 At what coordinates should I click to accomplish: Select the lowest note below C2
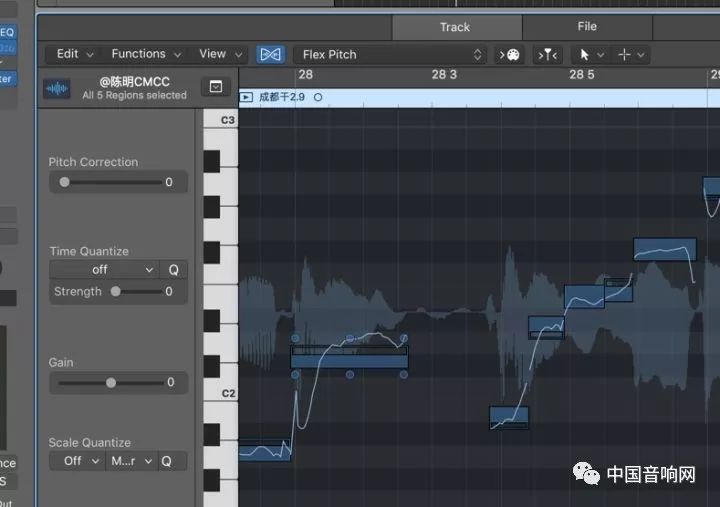[x=264, y=451]
